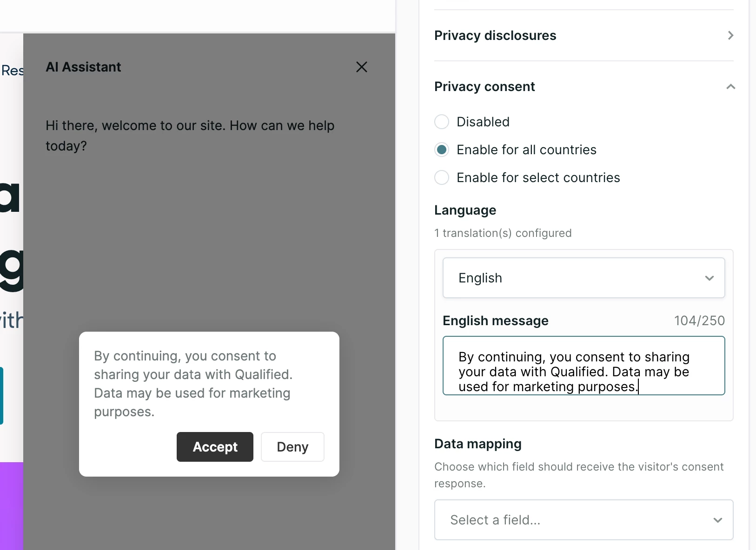The width and height of the screenshot is (756, 550).
Task: Click the Privacy disclosures heading
Action: pyautogui.click(x=495, y=35)
